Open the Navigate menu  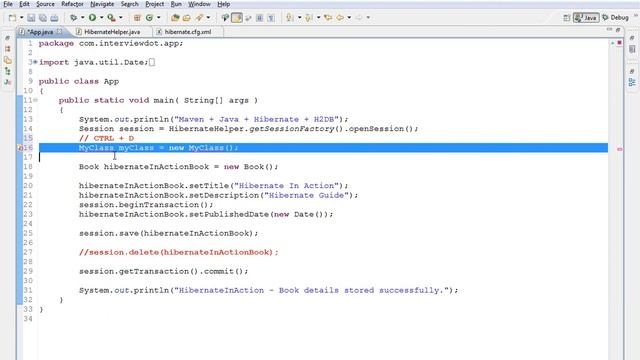pos(102,4)
